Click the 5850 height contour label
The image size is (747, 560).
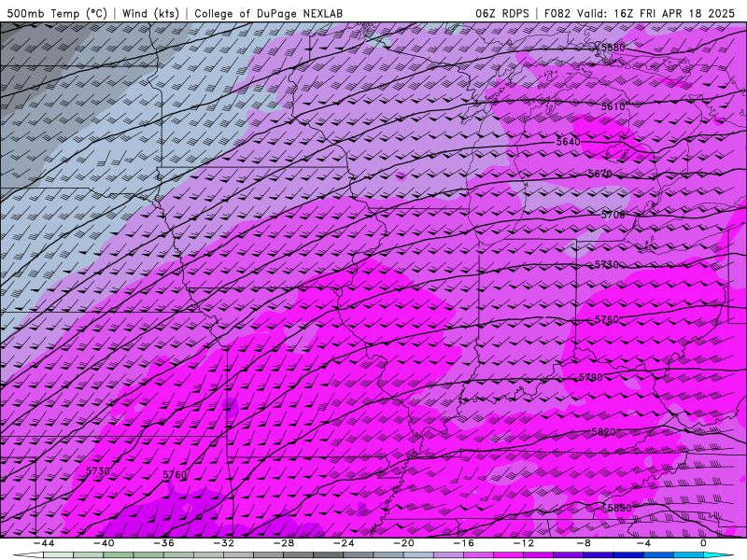619,508
